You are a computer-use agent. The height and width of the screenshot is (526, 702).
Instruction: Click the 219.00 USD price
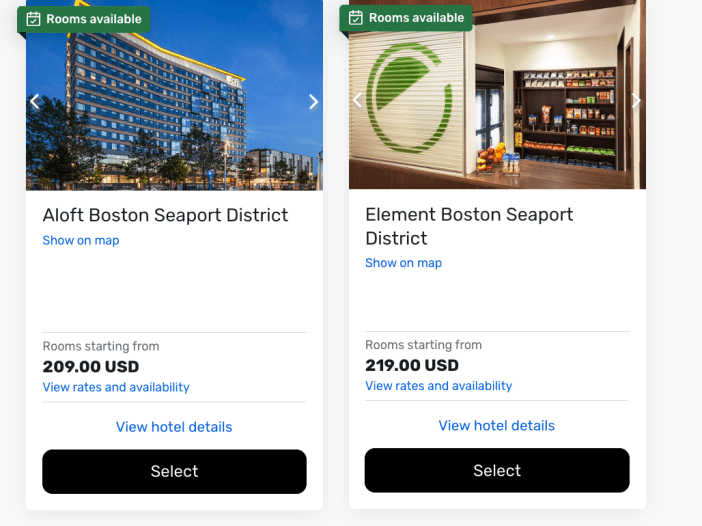point(412,365)
